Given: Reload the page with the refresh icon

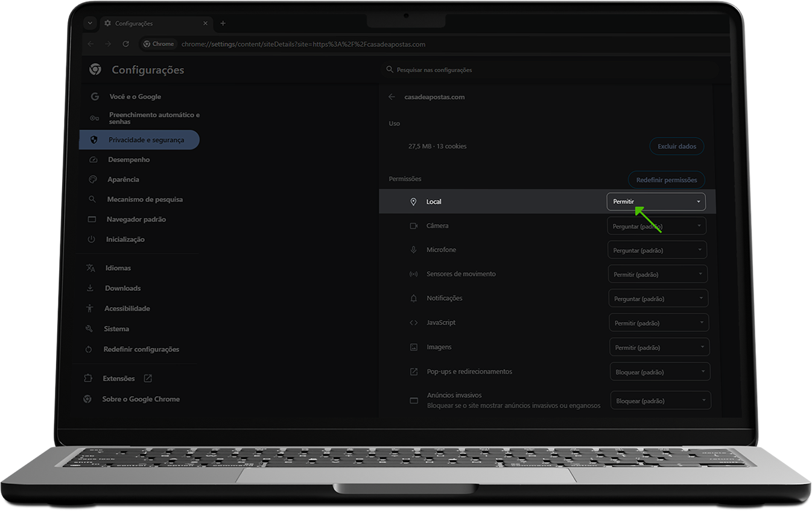Looking at the screenshot, I should tap(125, 44).
